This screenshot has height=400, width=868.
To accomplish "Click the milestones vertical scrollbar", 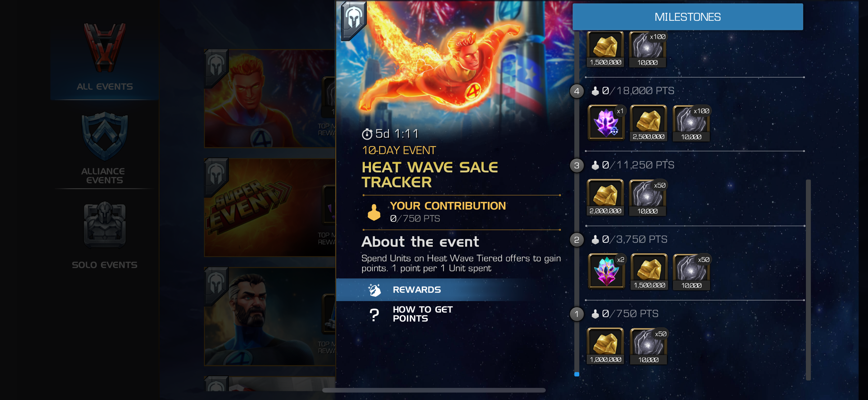I will 808,279.
